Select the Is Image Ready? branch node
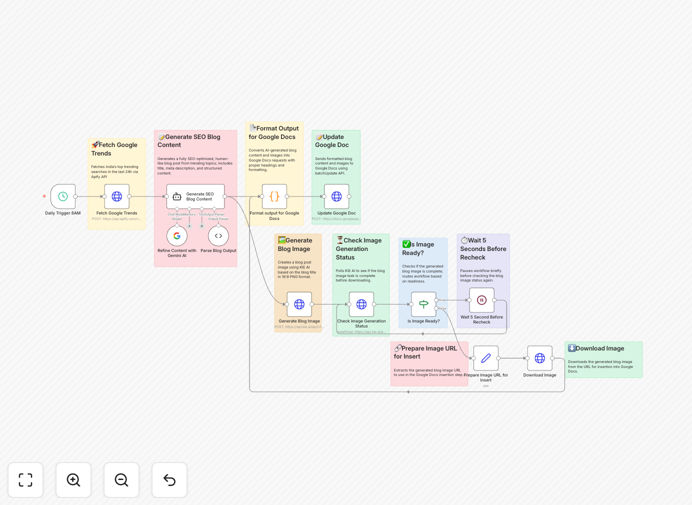The image size is (692, 505). tap(424, 304)
